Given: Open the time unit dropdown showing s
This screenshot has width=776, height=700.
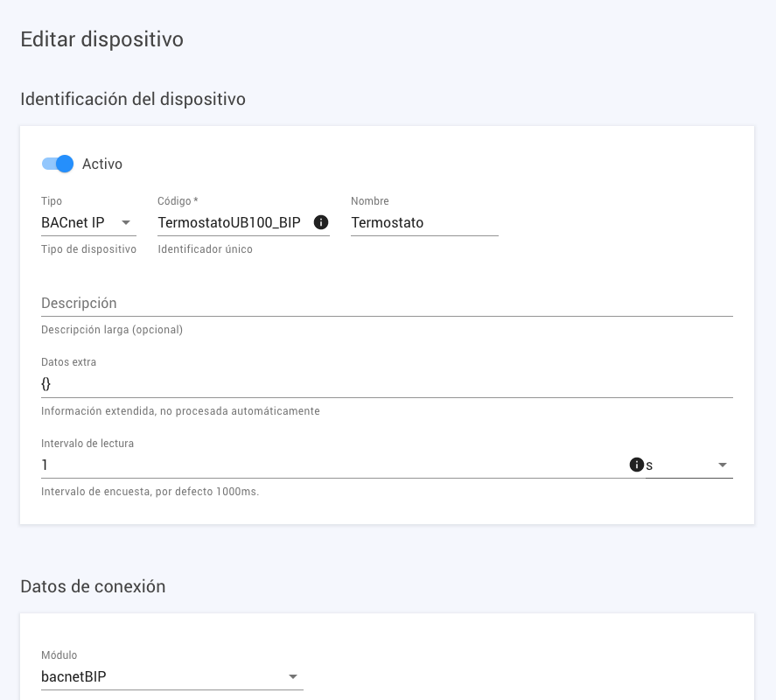Looking at the screenshot, I should pyautogui.click(x=691, y=465).
